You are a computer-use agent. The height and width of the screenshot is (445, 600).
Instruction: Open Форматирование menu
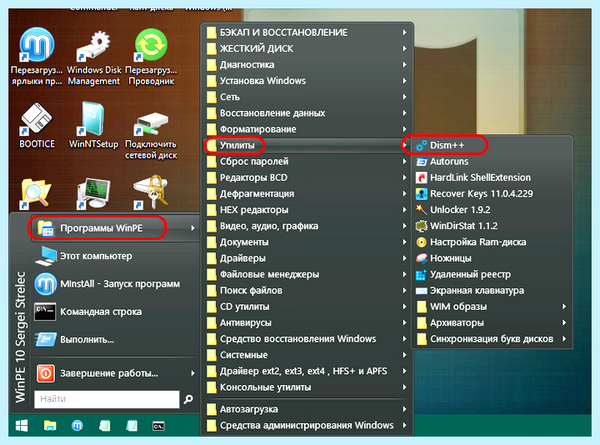click(x=307, y=129)
